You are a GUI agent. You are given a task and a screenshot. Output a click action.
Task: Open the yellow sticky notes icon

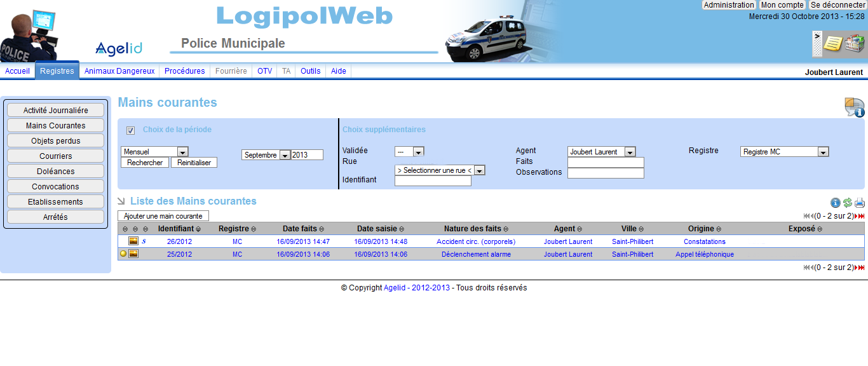click(833, 44)
